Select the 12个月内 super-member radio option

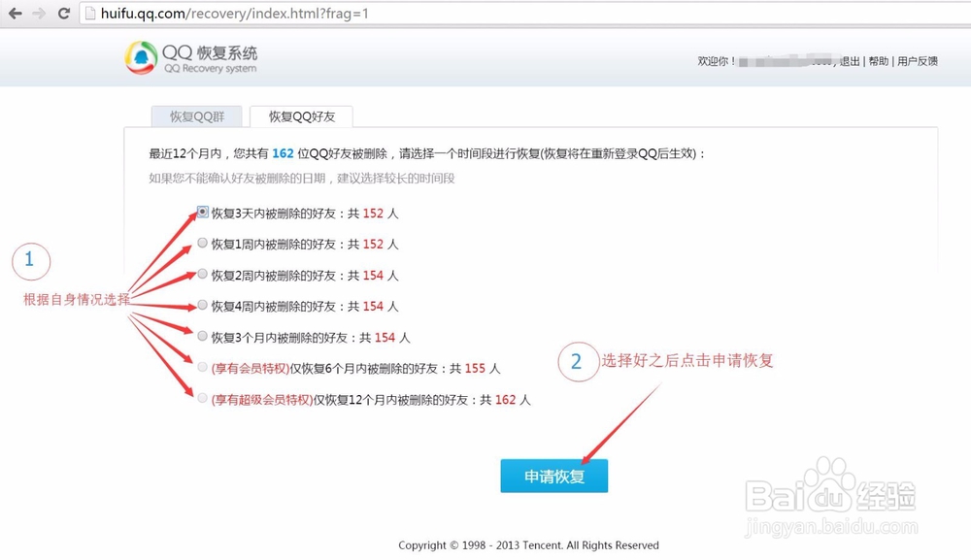pyautogui.click(x=203, y=398)
